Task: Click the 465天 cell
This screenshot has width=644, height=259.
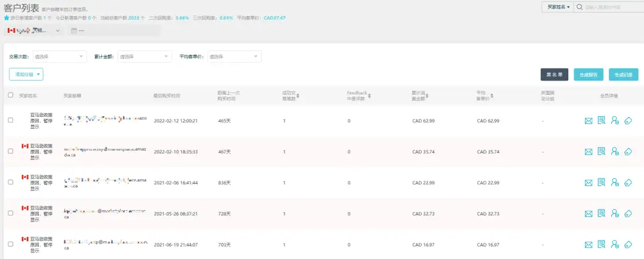Action: (x=224, y=121)
